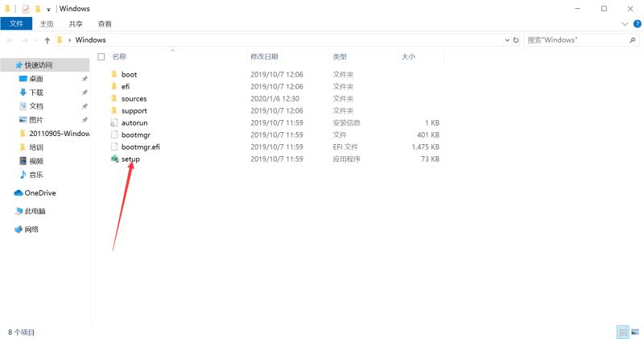Click Properties icon in quick access toolbar
This screenshot has width=644, height=339.
click(26, 9)
